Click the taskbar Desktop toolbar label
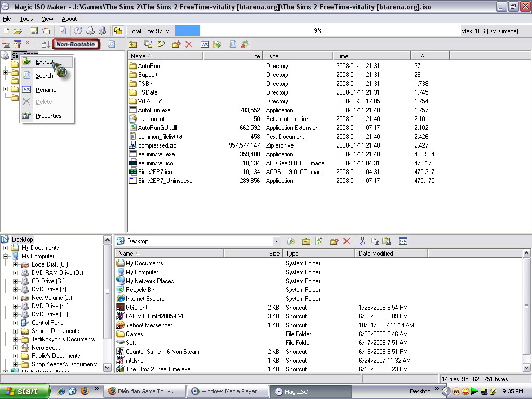The width and height of the screenshot is (532, 399). coord(420,391)
